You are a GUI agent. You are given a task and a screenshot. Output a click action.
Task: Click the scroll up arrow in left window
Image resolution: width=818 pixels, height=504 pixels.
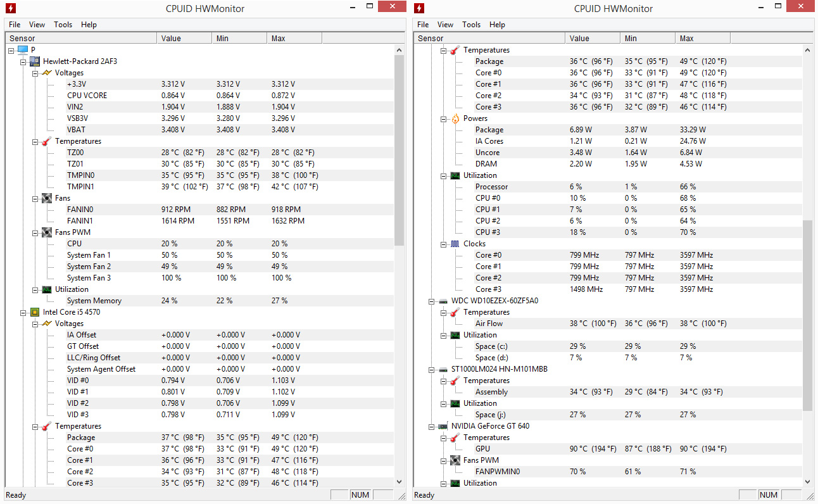click(399, 49)
